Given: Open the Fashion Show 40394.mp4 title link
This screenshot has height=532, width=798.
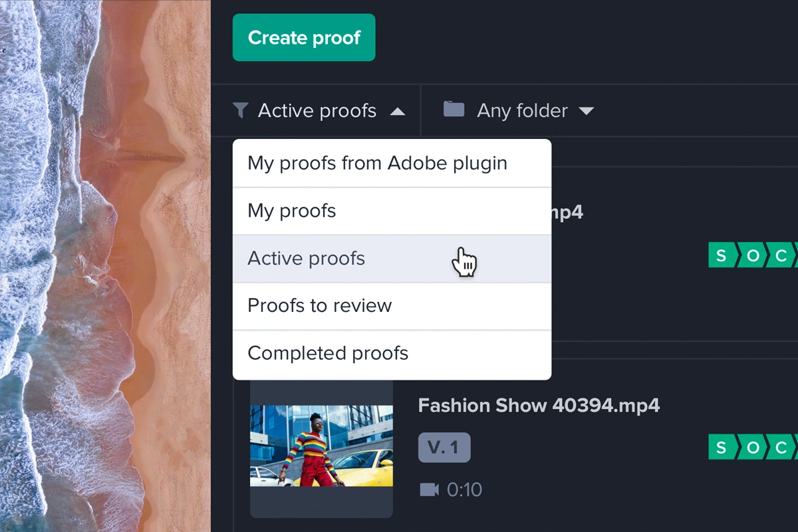Looking at the screenshot, I should coord(539,406).
